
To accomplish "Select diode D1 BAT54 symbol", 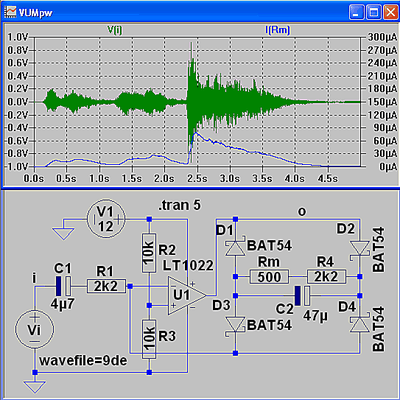I will [x=236, y=248].
